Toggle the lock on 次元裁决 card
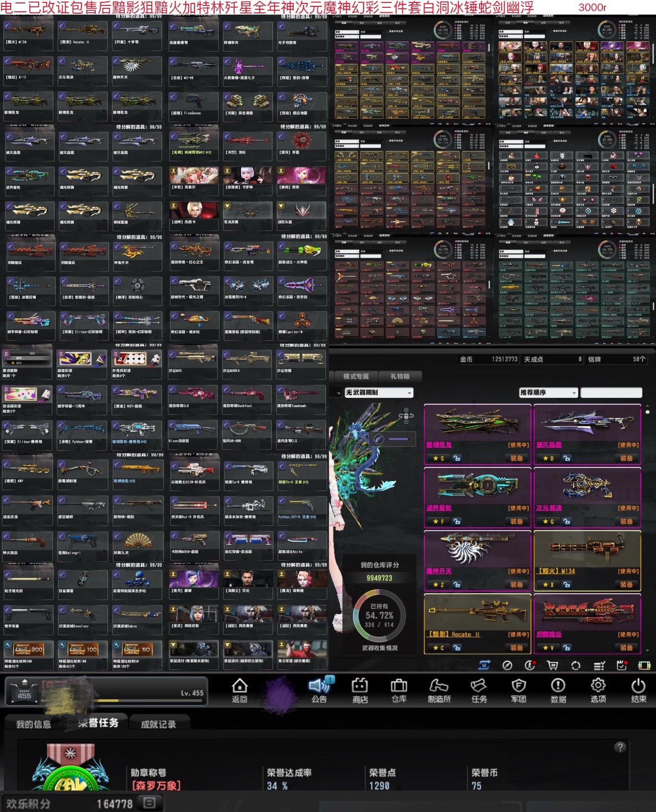 tap(567, 521)
